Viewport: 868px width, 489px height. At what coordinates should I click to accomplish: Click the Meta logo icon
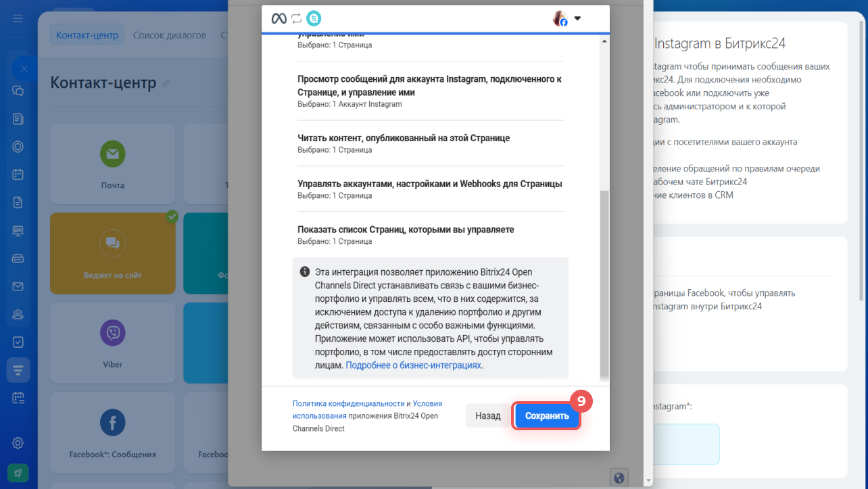click(x=279, y=18)
